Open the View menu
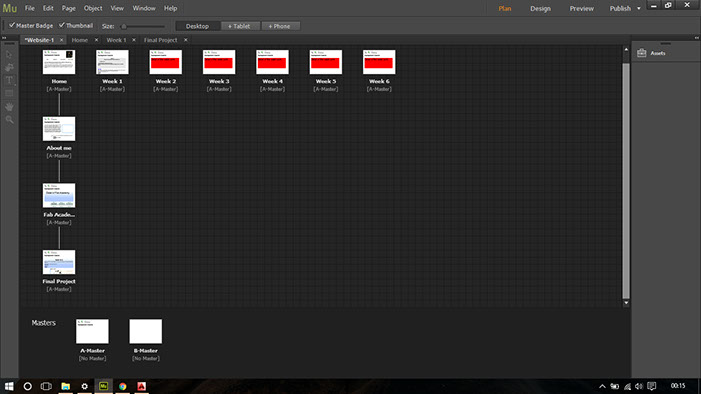Screen dimensions: 701x394 [117, 8]
